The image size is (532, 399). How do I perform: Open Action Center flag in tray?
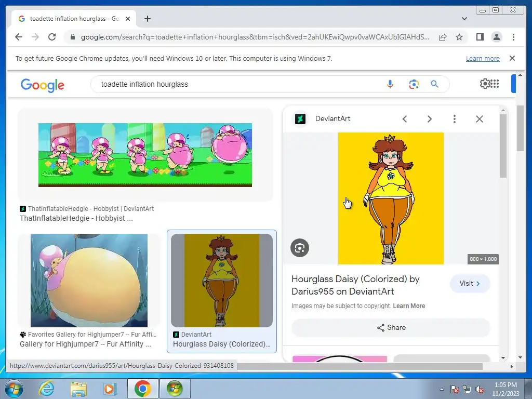tap(455, 389)
